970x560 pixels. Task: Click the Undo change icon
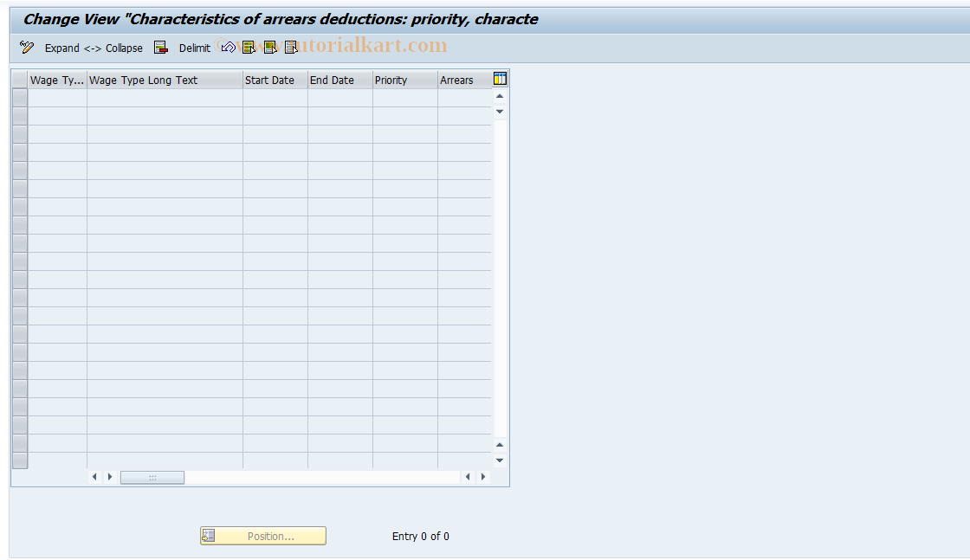[229, 48]
